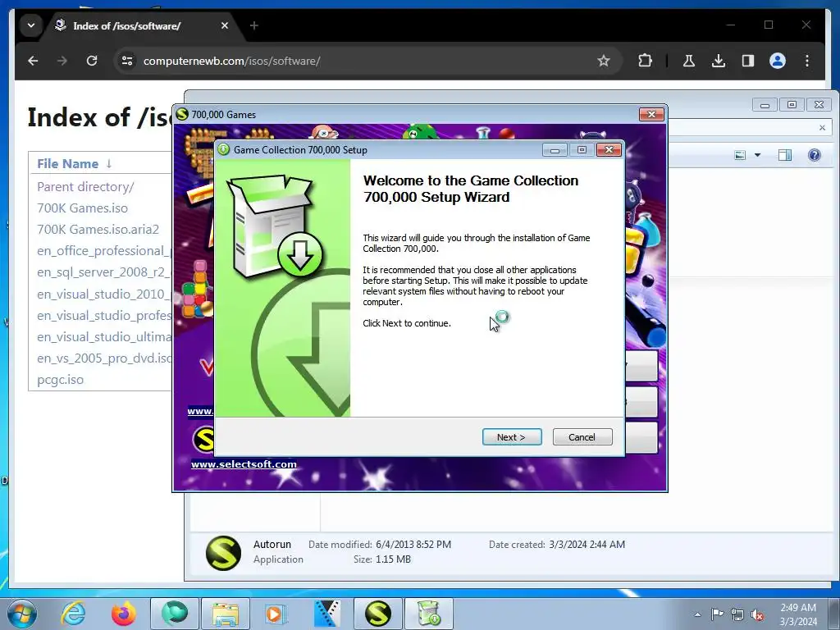Open the Parent directory/ link
The width and height of the screenshot is (840, 630).
(x=85, y=187)
